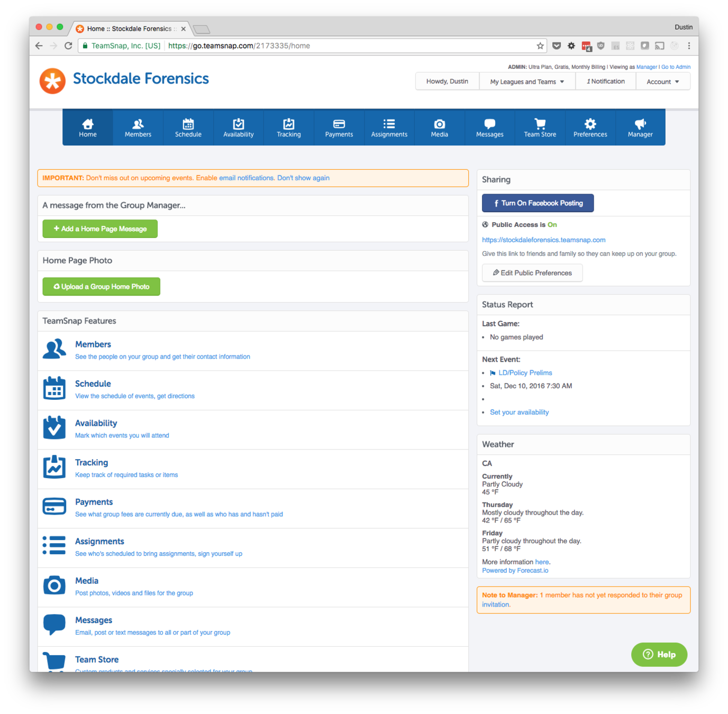The width and height of the screenshot is (728, 714).
Task: Click Edit Public Preferences button
Action: point(532,273)
